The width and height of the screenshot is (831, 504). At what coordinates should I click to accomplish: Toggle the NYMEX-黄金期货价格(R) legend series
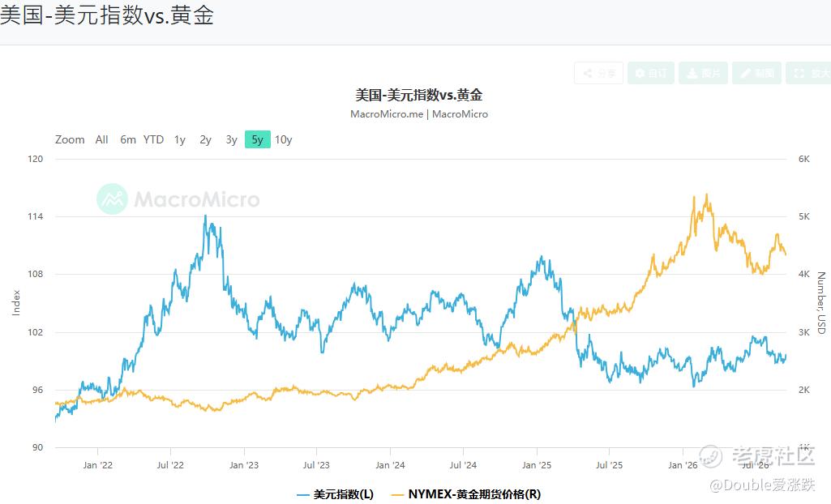[x=466, y=494]
